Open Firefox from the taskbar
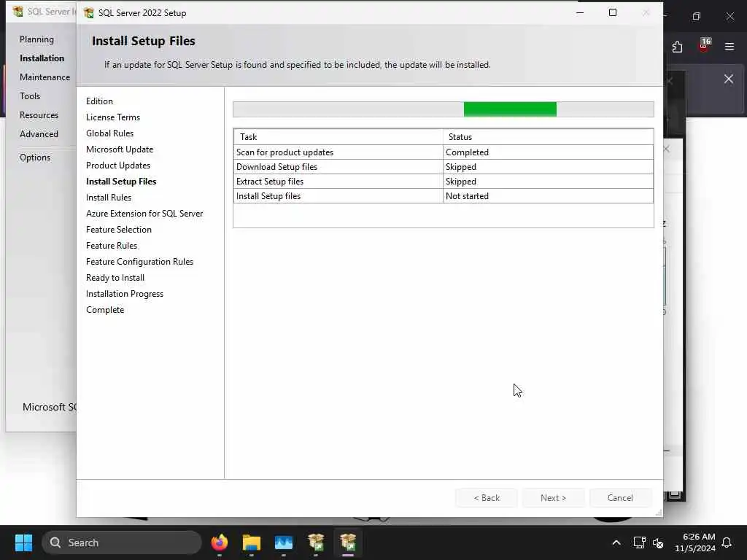This screenshot has height=560, width=747. coord(220,542)
